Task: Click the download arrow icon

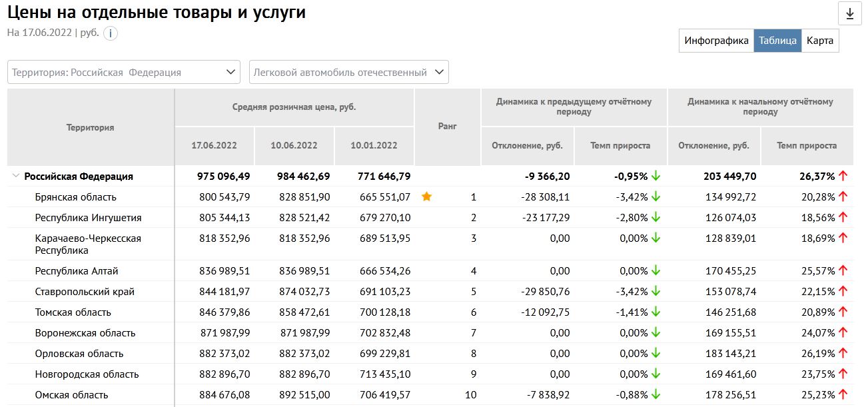Action: click(x=849, y=14)
